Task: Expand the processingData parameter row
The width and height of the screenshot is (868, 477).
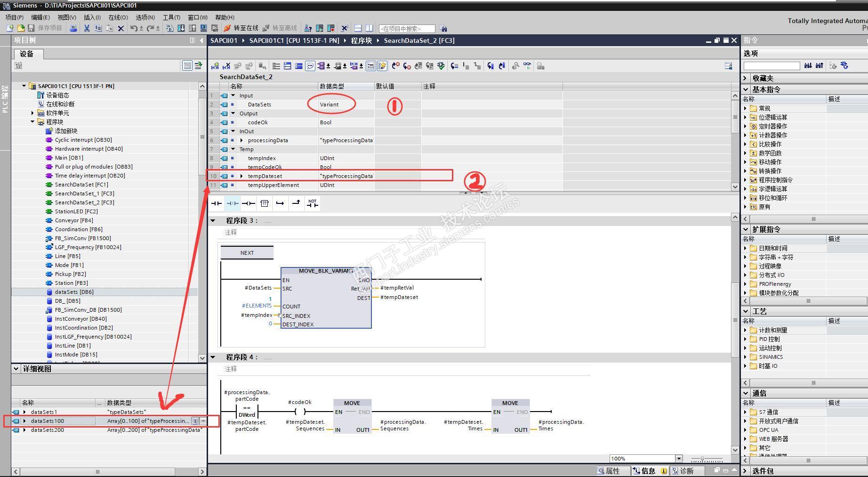Action: (x=241, y=140)
